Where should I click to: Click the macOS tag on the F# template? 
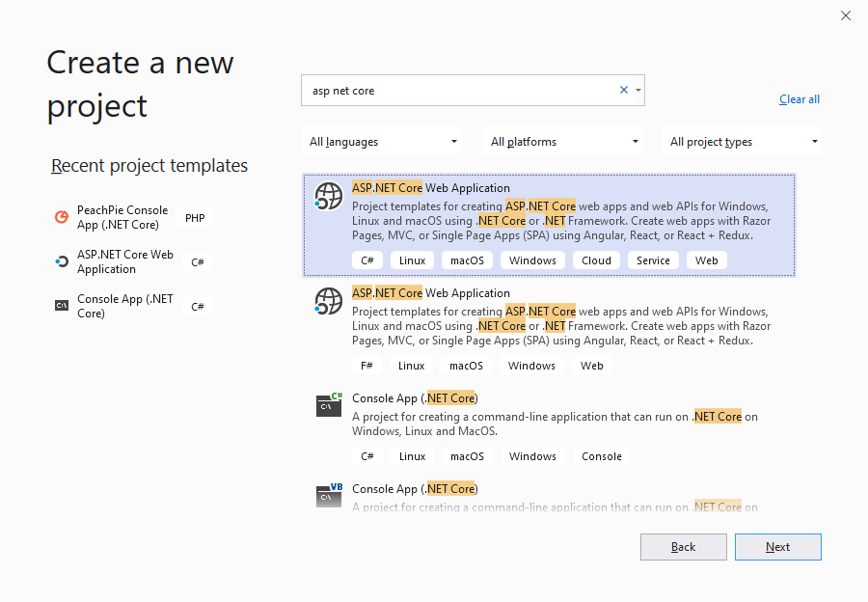click(466, 366)
